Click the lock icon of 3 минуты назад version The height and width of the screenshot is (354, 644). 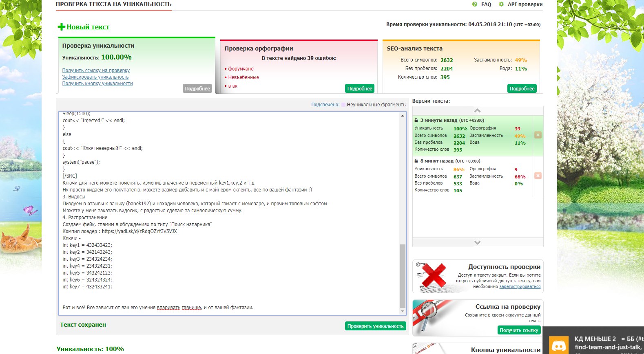(416, 120)
